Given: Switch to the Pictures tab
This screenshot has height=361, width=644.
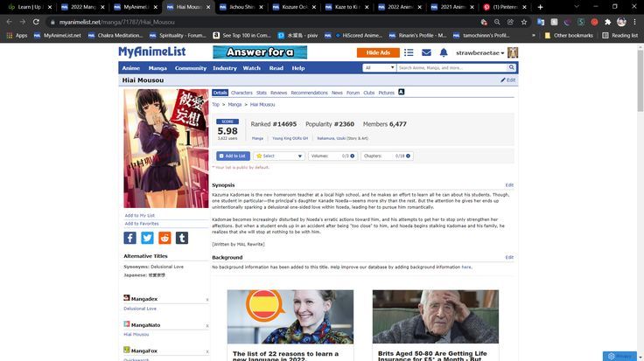Looking at the screenshot, I should (x=386, y=93).
